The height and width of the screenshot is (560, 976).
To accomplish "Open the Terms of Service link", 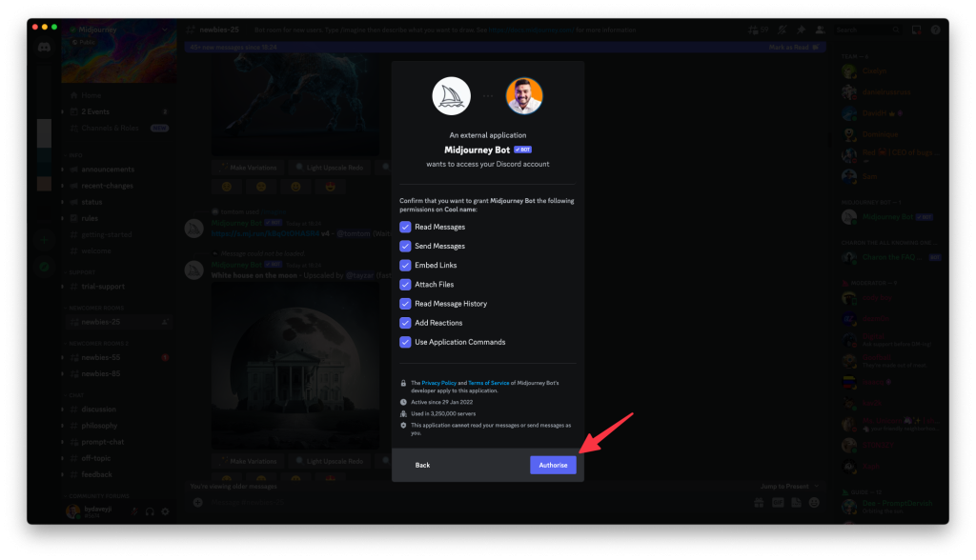I will pyautogui.click(x=489, y=383).
